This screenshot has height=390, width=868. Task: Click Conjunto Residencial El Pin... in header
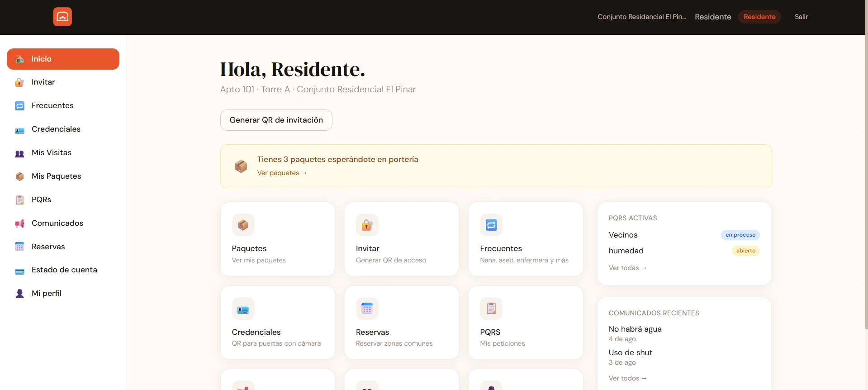pyautogui.click(x=642, y=17)
